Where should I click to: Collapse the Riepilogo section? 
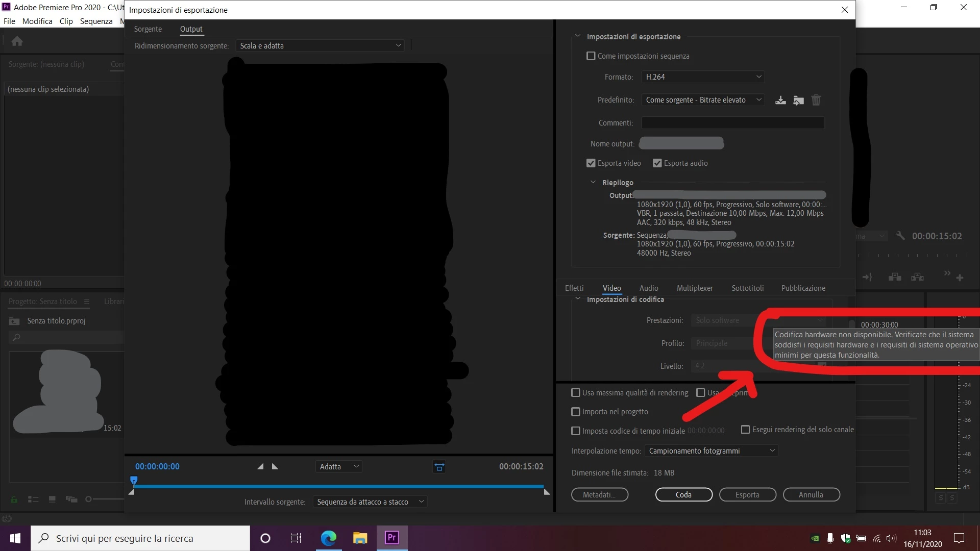pyautogui.click(x=593, y=182)
